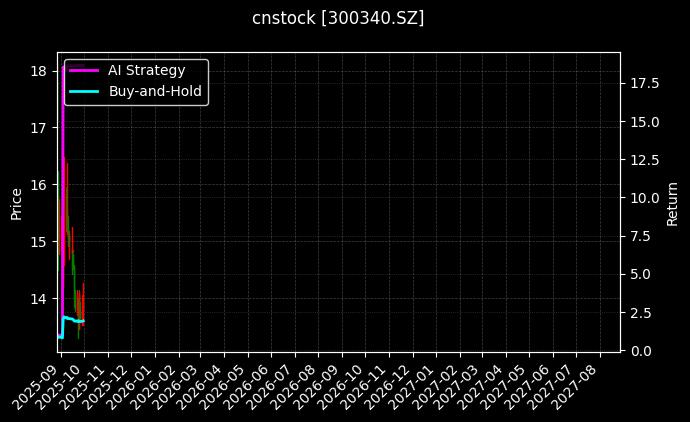690x422 pixels.
Task: Click the 16 tick on Price axis
Action: click(x=39, y=185)
